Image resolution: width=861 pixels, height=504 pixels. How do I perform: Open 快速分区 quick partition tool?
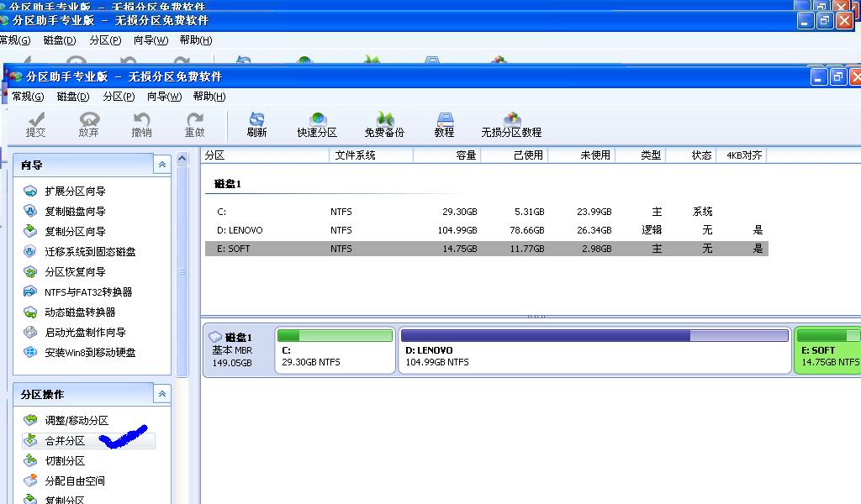click(x=317, y=124)
